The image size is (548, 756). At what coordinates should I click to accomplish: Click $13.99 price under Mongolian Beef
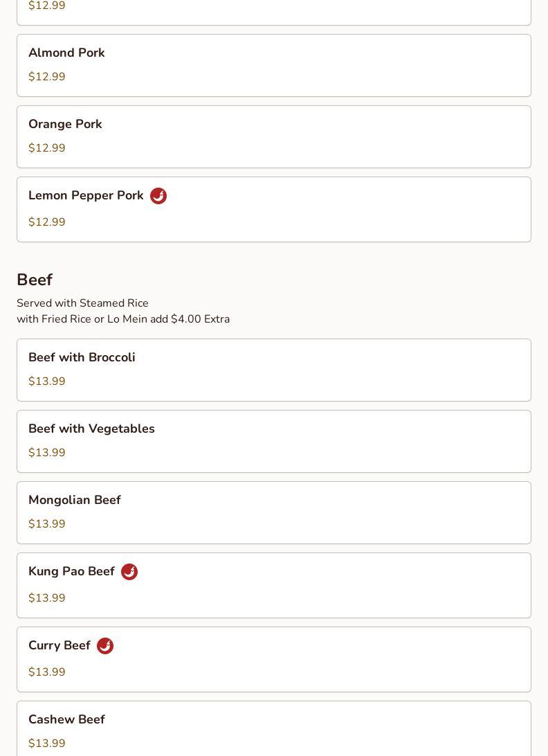coord(47,524)
